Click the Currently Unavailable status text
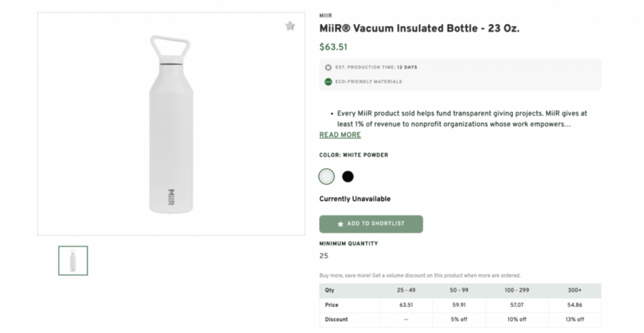The height and width of the screenshot is (333, 644). coord(355,199)
